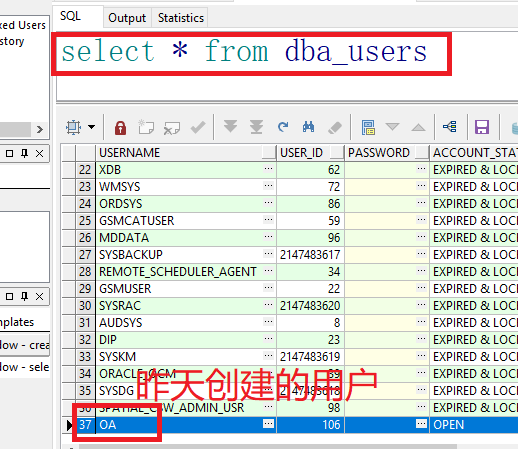Click the binoculars find icon
The width and height of the screenshot is (518, 449).
308,127
